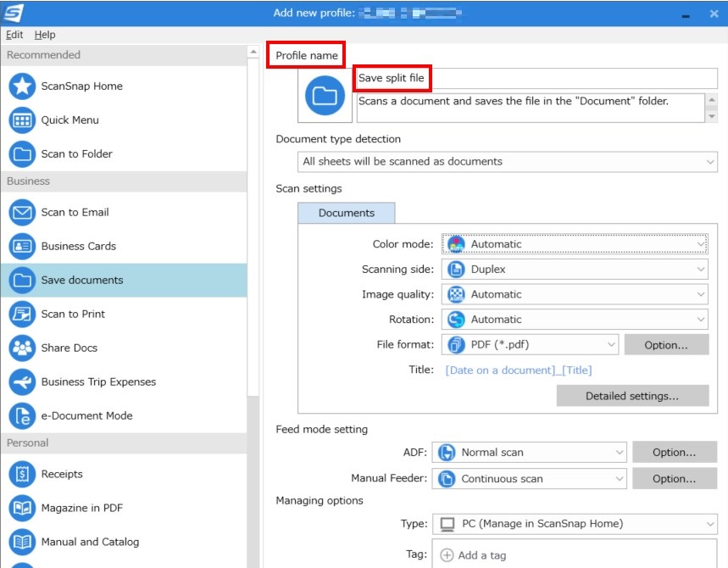Select the Magazine in PDF icon
Viewport: 728px width, 568px height.
[22, 508]
